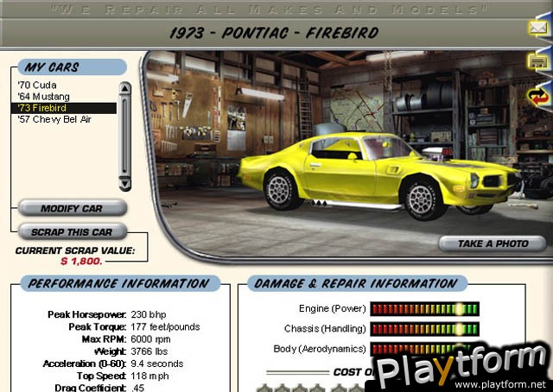This screenshot has height=392, width=553.
Task: Click the Damage & Repair Information header
Action: click(x=357, y=283)
